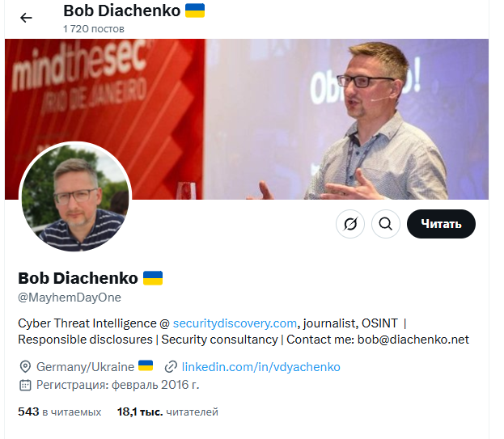Follow the account with Читать button

[441, 224]
